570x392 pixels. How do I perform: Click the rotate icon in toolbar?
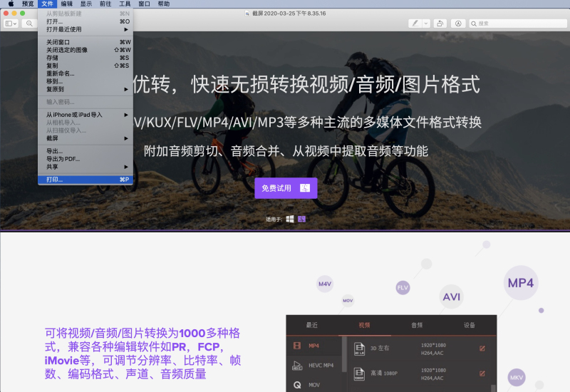click(x=440, y=24)
